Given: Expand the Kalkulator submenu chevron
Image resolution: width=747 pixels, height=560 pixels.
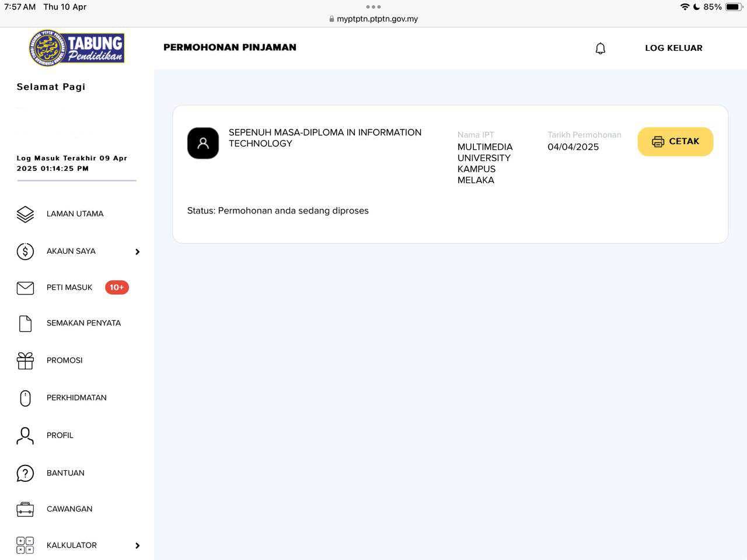Looking at the screenshot, I should pyautogui.click(x=138, y=546).
